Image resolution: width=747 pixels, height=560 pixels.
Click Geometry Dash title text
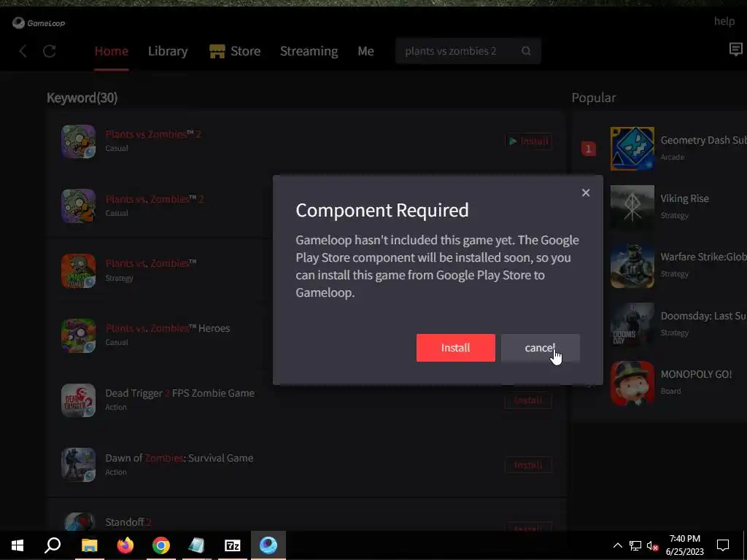(x=703, y=140)
